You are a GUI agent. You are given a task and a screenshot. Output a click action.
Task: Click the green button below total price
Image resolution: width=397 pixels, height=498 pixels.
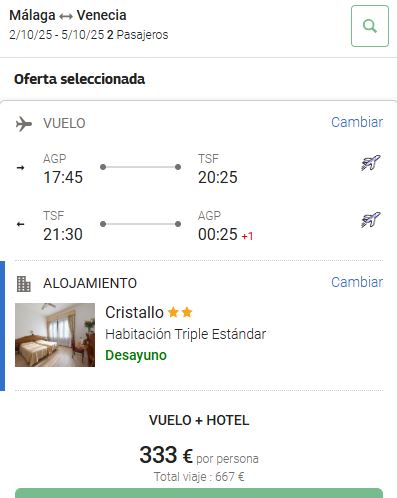pos(199,493)
